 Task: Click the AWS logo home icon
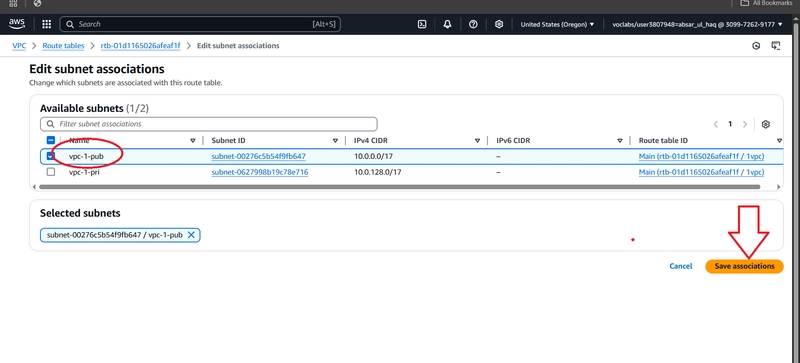click(17, 23)
